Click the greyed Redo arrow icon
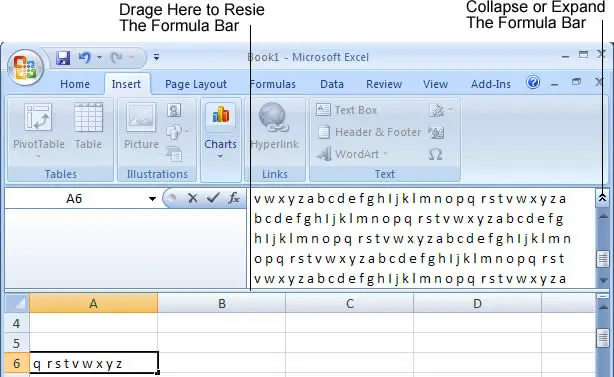The image size is (614, 377). coord(116,58)
